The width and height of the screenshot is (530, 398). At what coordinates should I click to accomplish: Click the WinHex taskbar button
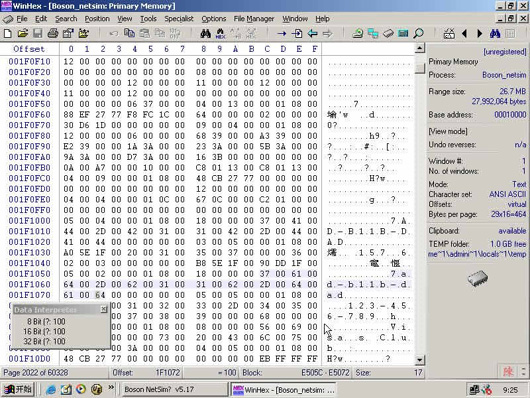(x=284, y=390)
